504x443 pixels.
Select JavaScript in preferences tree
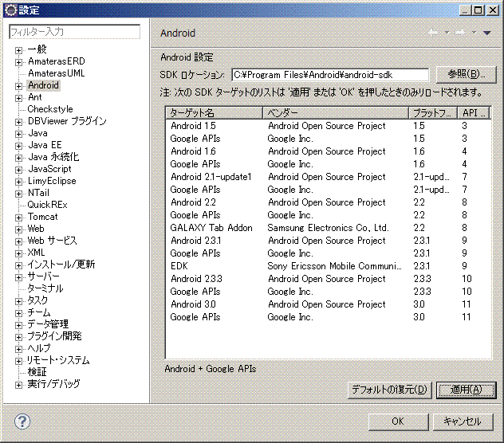pos(49,169)
